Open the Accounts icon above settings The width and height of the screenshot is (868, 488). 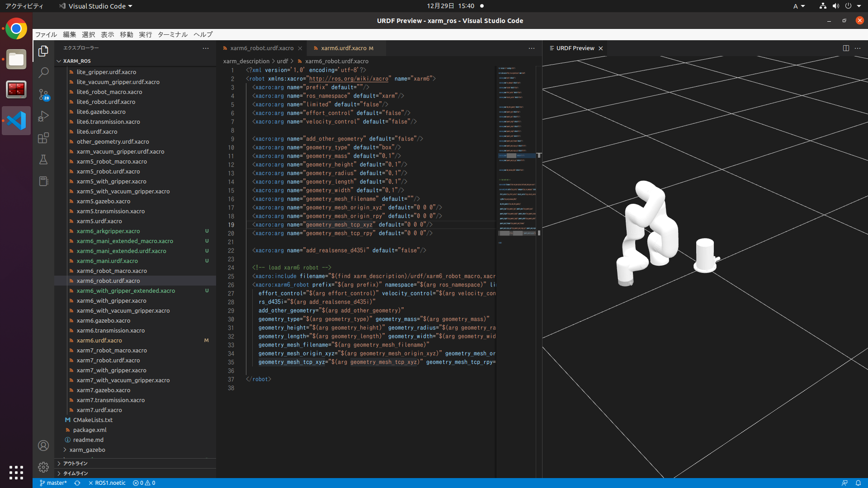(43, 446)
